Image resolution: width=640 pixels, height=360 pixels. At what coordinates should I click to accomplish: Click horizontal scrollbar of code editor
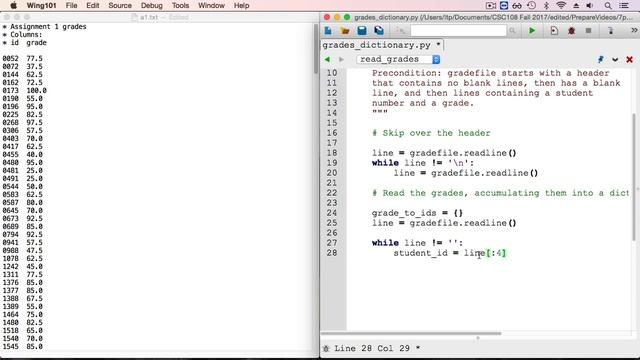coord(411,333)
